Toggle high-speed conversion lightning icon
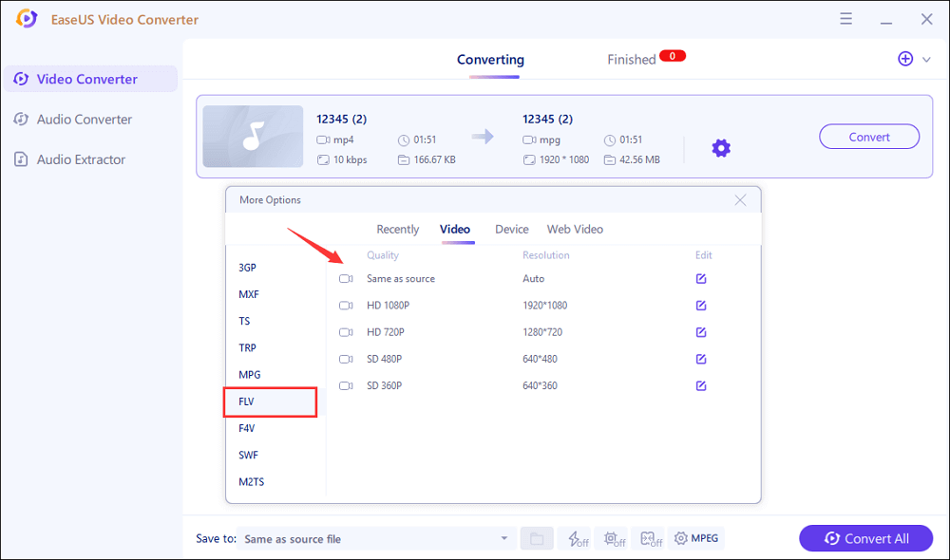This screenshot has width=950, height=560. coord(574,539)
